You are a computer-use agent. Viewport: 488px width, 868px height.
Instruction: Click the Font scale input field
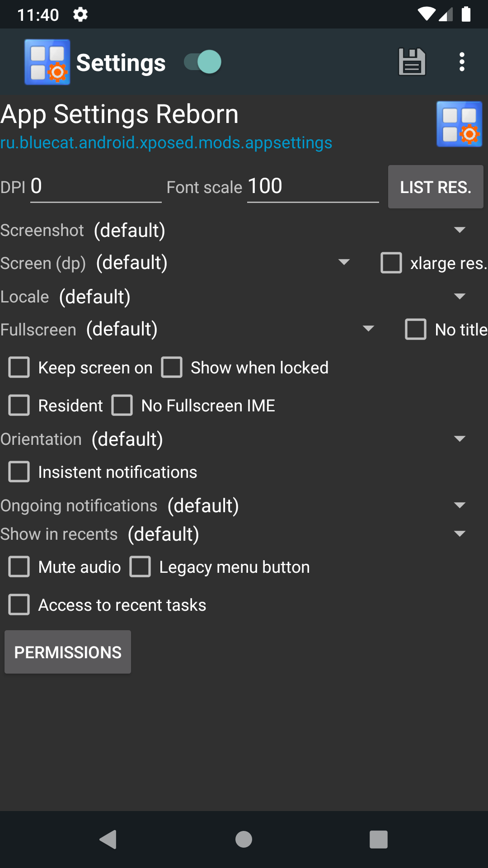pyautogui.click(x=312, y=187)
